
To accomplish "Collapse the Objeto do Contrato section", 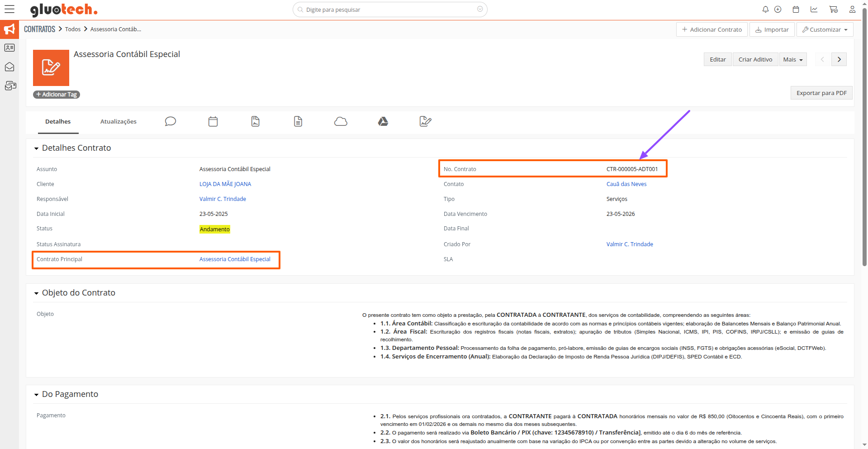I will pos(36,293).
